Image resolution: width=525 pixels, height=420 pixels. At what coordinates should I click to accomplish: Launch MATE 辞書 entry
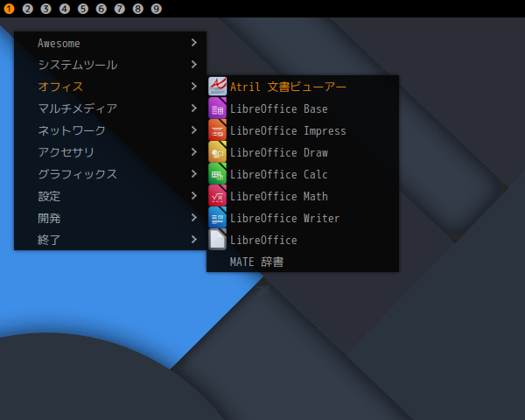(x=303, y=262)
